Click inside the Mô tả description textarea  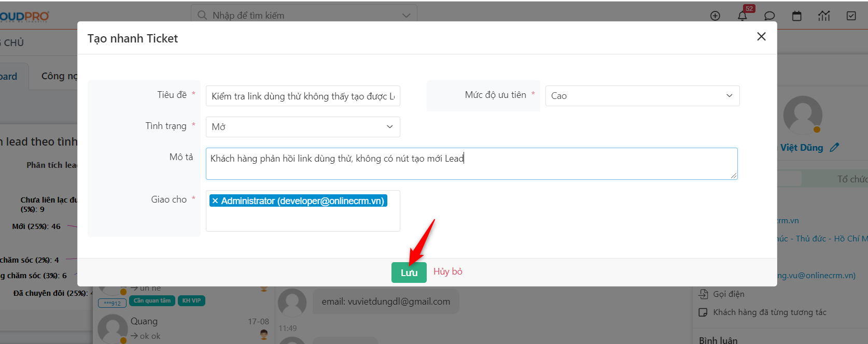[x=471, y=164]
